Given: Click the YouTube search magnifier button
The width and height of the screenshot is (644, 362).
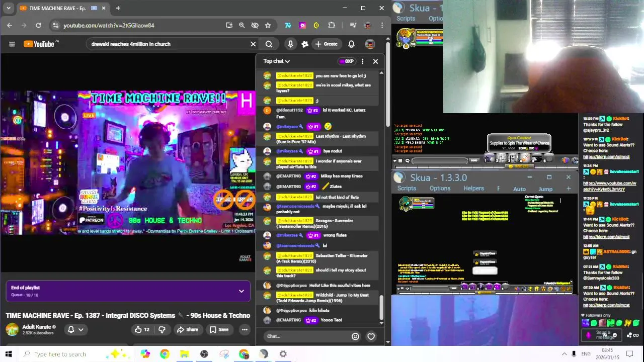Looking at the screenshot, I should 269,44.
